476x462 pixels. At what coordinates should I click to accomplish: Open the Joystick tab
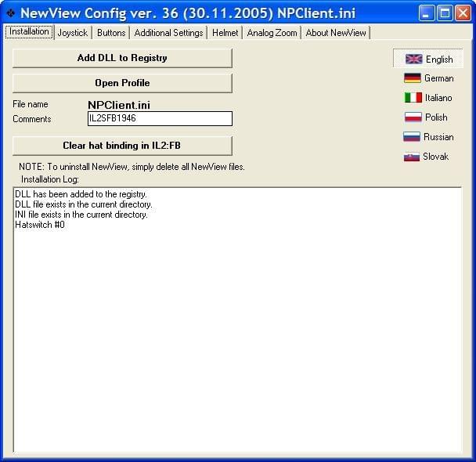tap(73, 33)
